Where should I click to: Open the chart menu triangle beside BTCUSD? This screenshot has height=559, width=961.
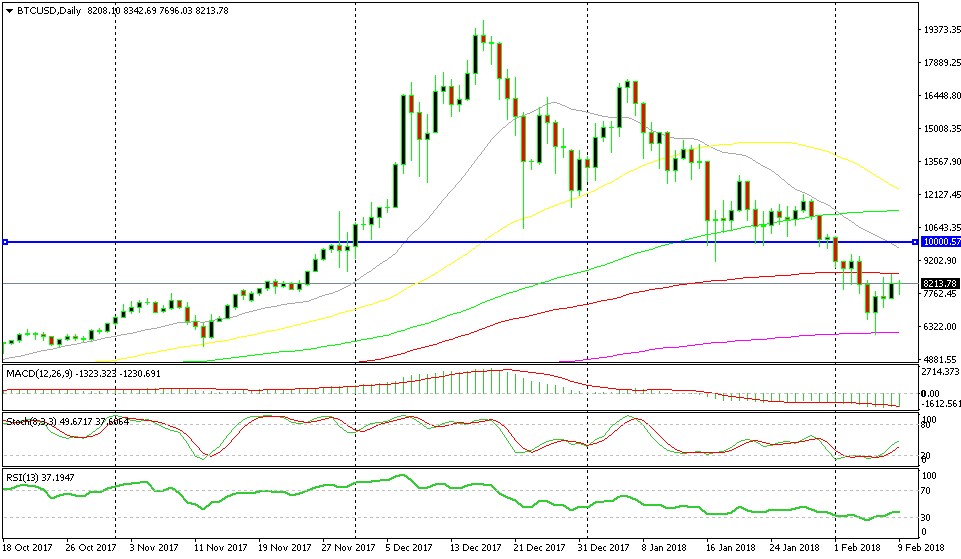pos(9,10)
